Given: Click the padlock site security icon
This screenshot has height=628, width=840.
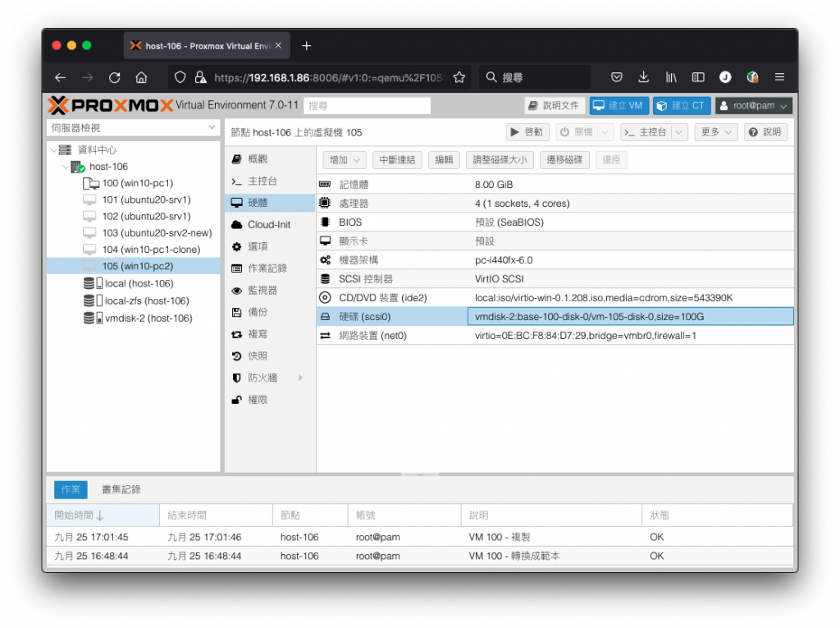Looking at the screenshot, I should click(200, 77).
